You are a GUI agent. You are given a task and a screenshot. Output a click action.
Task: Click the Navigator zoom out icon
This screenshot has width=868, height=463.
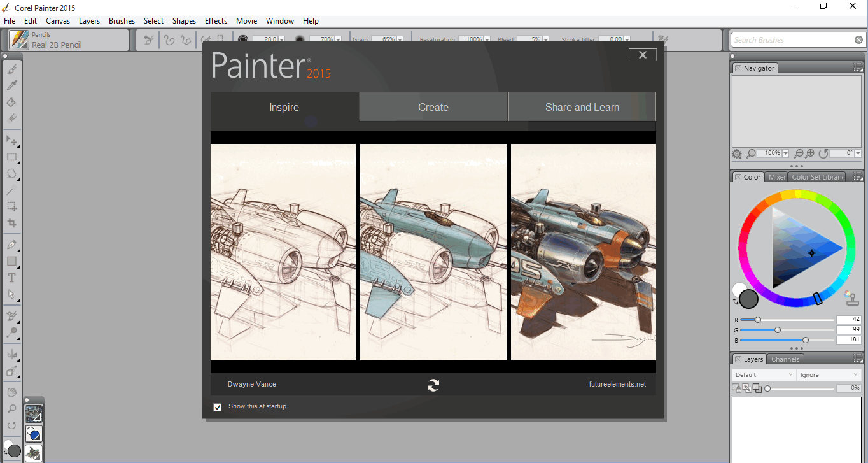coord(799,153)
